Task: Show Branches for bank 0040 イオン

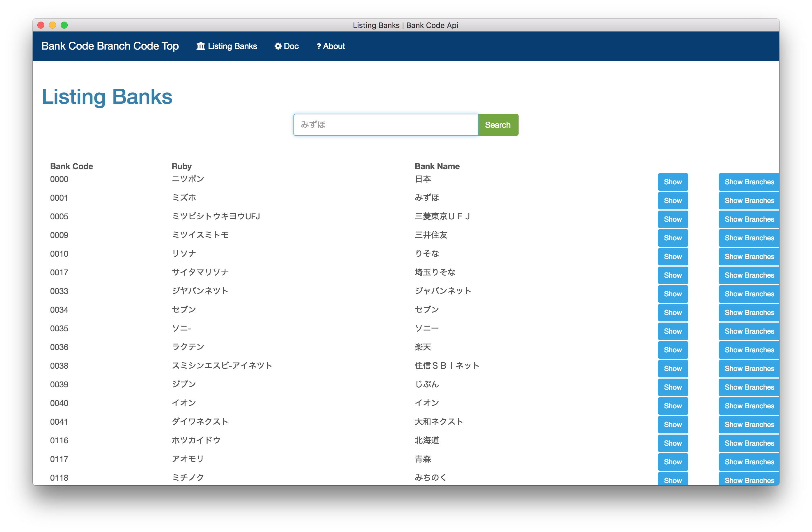Action: 749,406
